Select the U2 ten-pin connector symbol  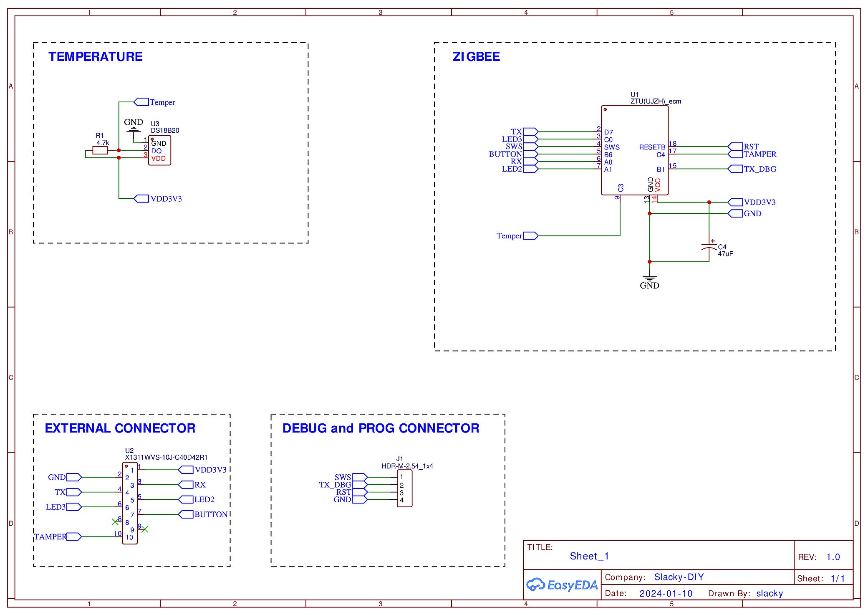coord(130,503)
